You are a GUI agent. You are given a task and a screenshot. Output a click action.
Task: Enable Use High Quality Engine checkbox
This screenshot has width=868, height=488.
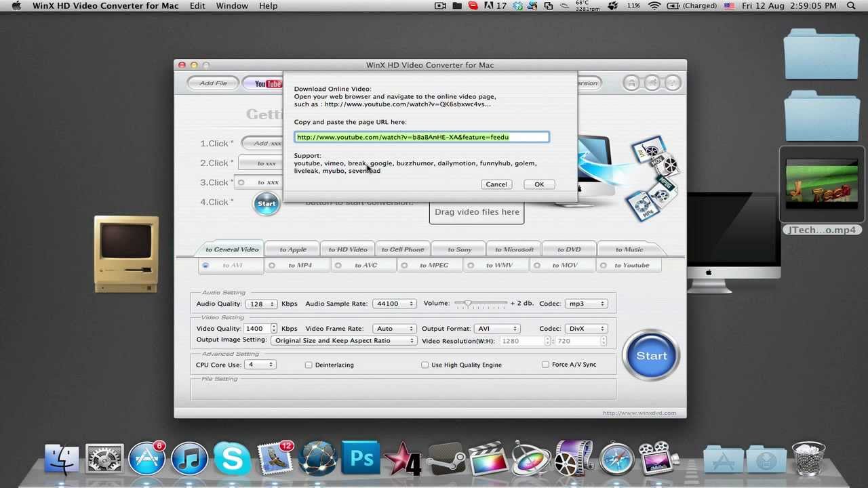425,365
